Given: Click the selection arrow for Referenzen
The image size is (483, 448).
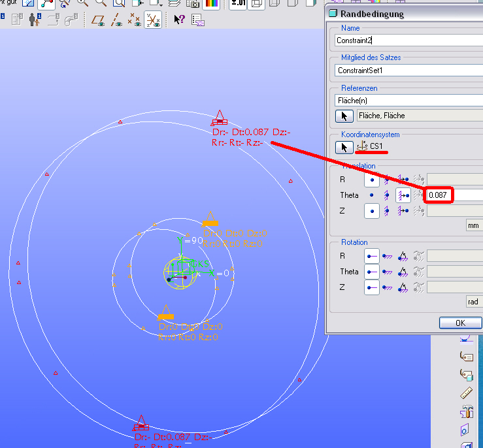Looking at the screenshot, I should coord(344,116).
